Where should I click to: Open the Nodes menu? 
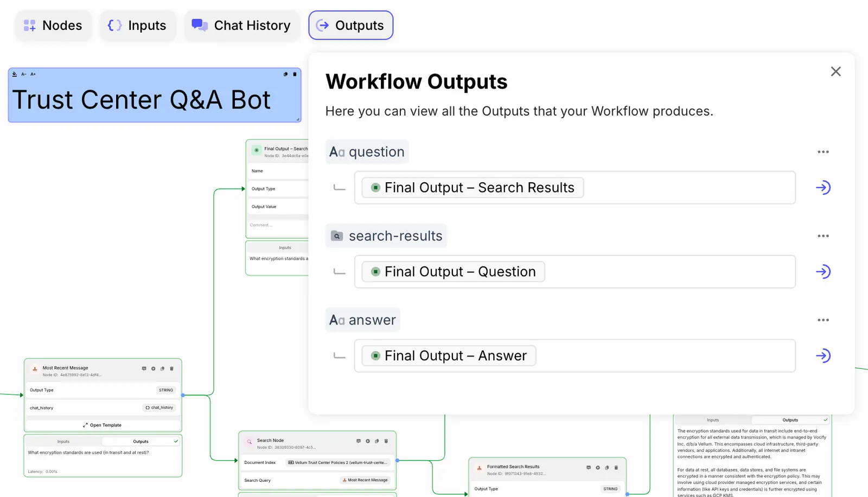53,26
